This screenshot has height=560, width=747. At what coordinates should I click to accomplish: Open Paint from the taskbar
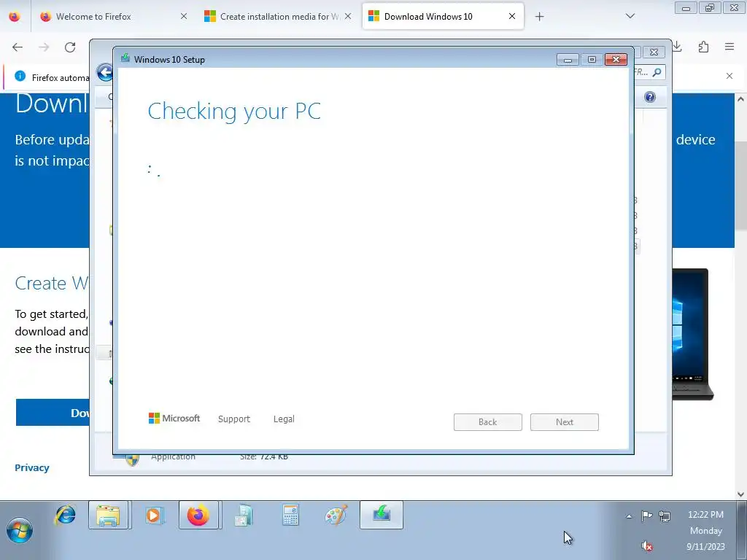[336, 516]
